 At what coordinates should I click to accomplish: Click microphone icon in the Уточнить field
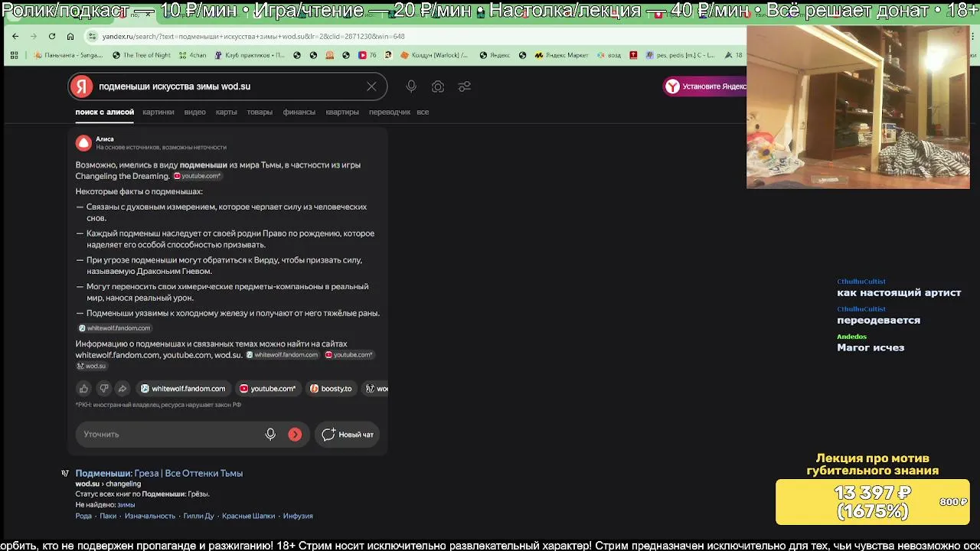click(x=270, y=434)
